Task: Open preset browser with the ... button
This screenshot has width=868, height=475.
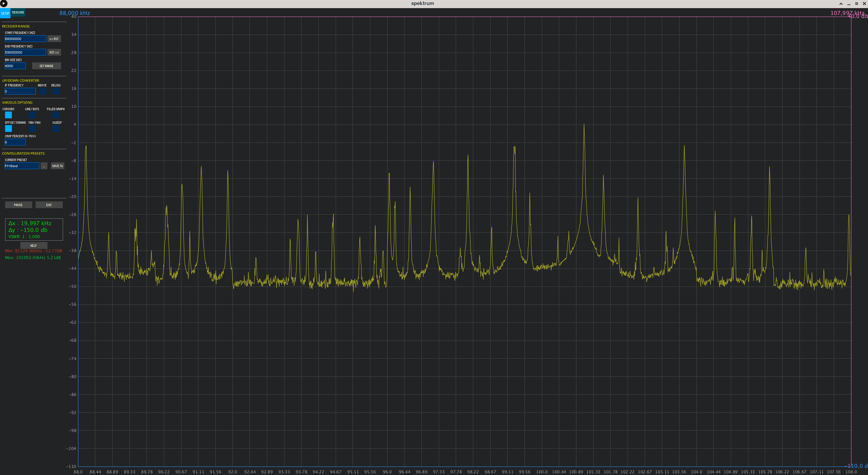Action: coord(44,166)
